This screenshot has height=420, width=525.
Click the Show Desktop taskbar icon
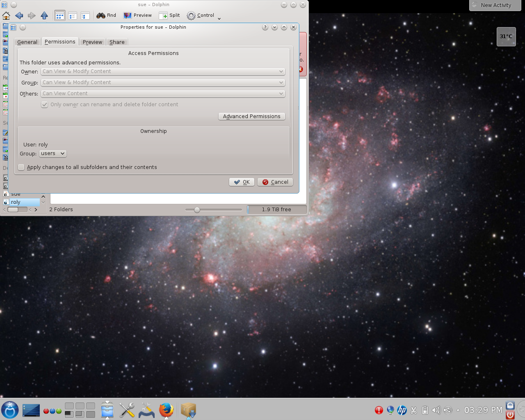click(31, 410)
